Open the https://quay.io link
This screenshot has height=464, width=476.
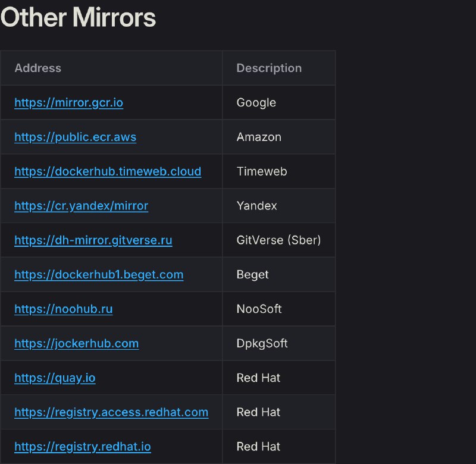tap(55, 378)
